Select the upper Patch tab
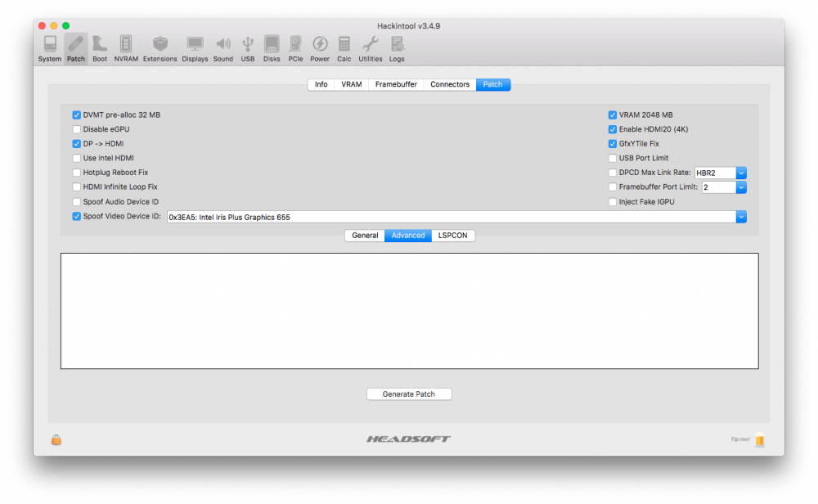 point(493,84)
